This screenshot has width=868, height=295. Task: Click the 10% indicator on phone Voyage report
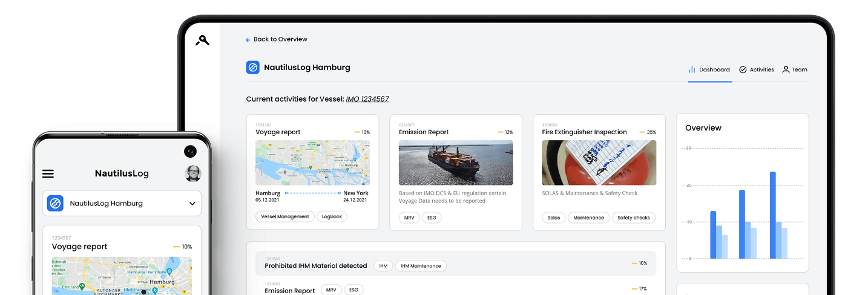182,247
